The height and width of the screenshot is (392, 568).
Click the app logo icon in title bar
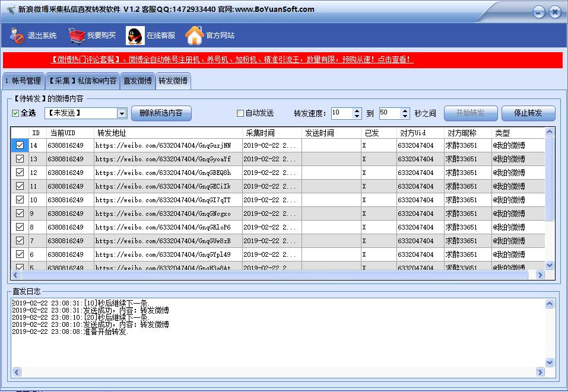coord(11,9)
